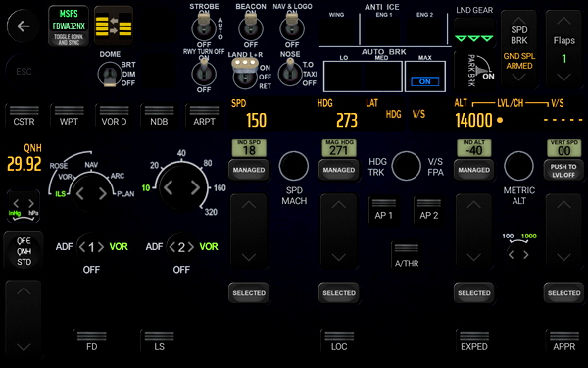The image size is (588, 368).
Task: Click the METRIC ALT round knob
Action: click(518, 166)
